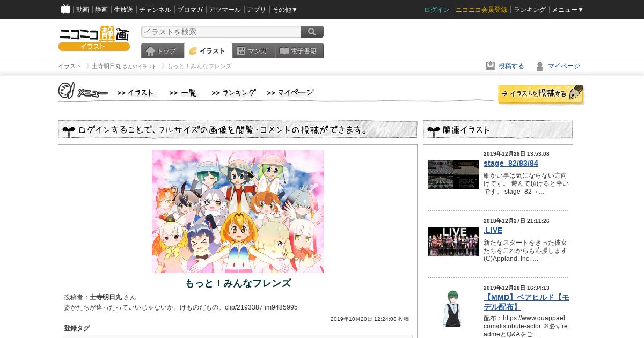Click the イラスト breadcrumb link
Screen dimensions: 644x338
(x=70, y=66)
